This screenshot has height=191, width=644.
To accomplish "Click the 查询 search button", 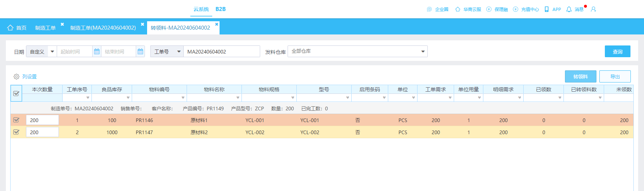I will (618, 51).
